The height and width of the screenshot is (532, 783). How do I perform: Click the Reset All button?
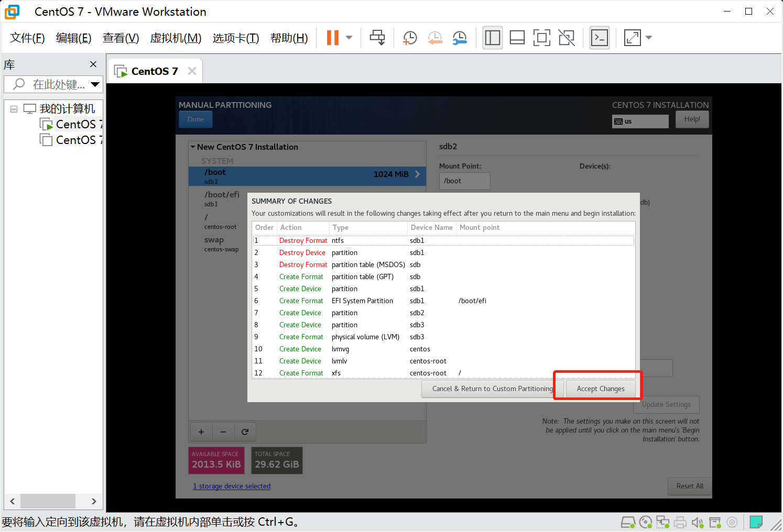(x=690, y=486)
